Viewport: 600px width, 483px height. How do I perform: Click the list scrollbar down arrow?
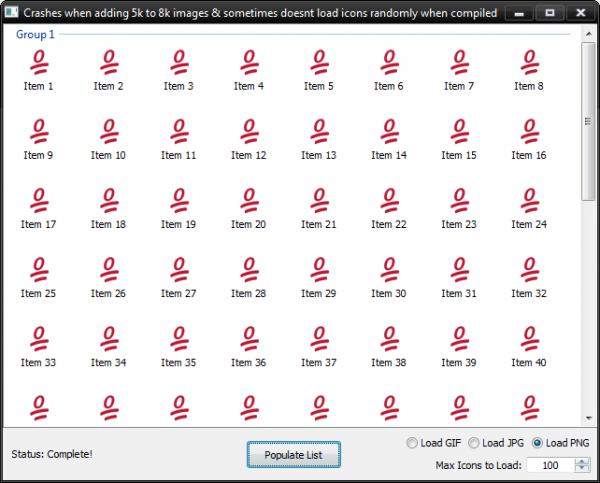pyautogui.click(x=589, y=418)
